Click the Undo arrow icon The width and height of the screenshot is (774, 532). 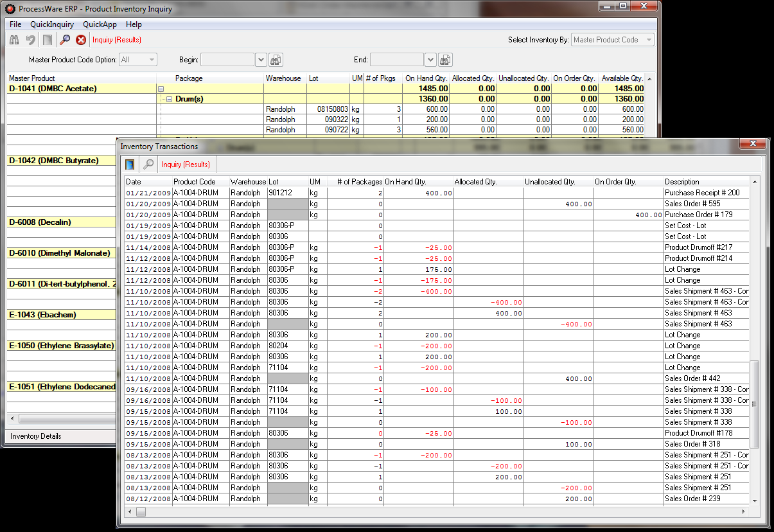click(x=29, y=39)
